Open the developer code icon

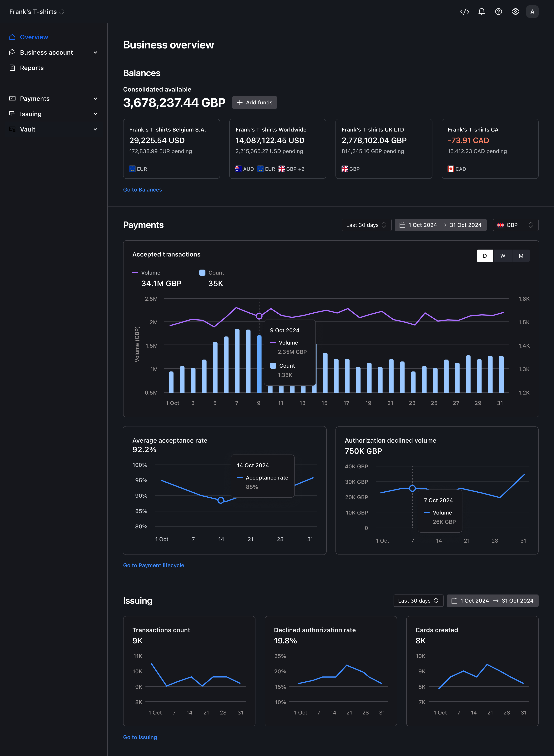point(465,12)
